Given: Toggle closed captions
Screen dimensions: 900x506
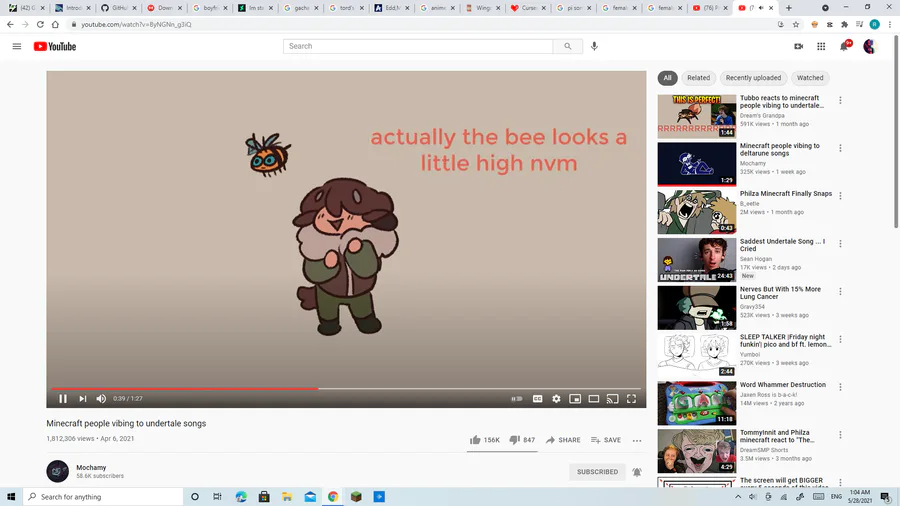Looking at the screenshot, I should 537,399.
